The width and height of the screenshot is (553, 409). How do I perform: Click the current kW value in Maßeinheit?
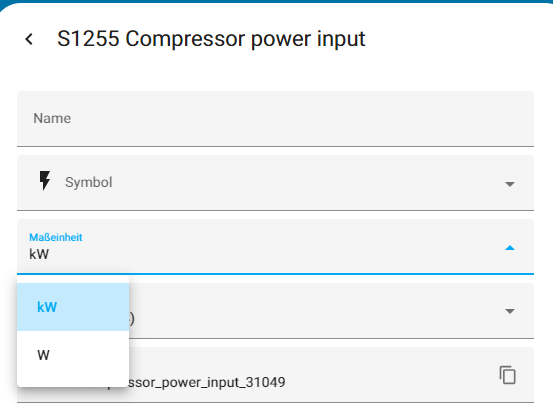[39, 254]
